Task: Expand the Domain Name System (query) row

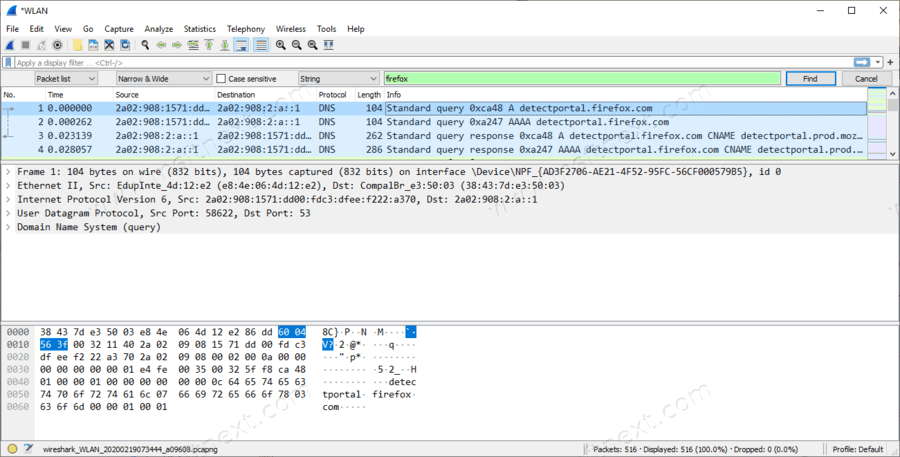Action: 8,227
